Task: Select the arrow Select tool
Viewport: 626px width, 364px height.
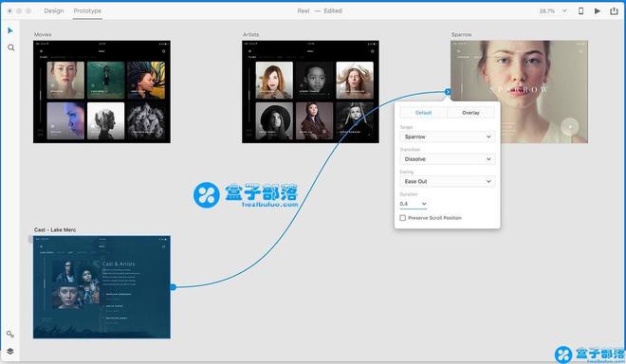Action: tap(10, 30)
